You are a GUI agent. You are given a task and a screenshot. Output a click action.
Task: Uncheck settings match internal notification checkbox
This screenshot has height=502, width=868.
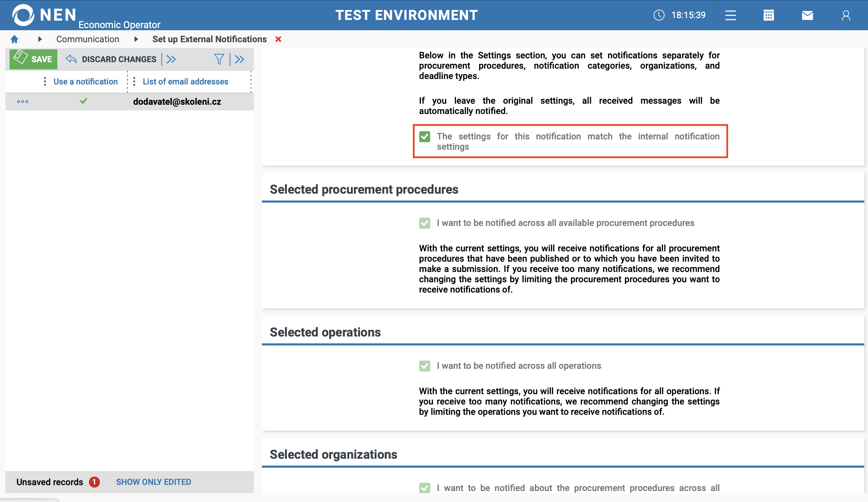[424, 136]
